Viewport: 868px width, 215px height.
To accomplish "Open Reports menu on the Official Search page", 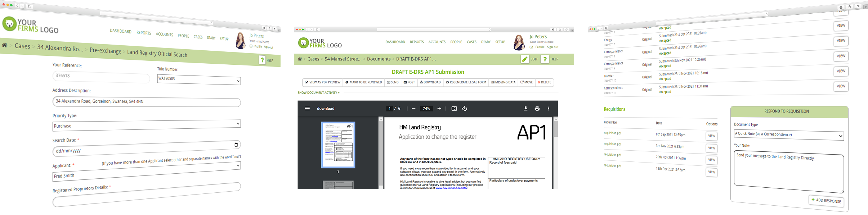I will click(x=144, y=33).
